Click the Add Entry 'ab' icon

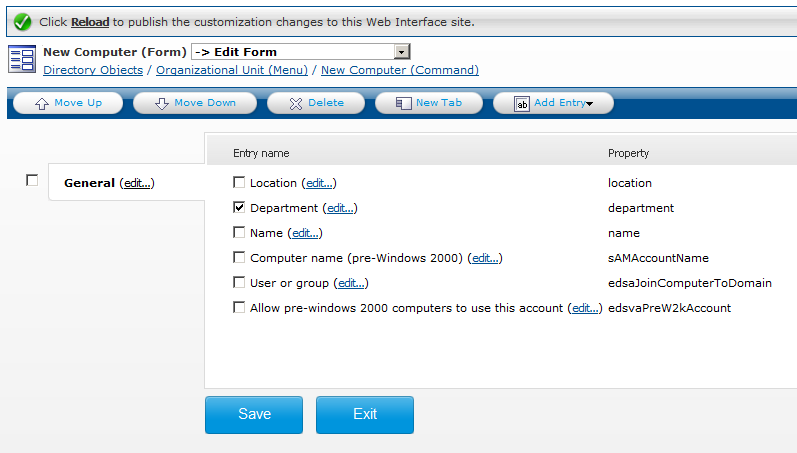point(522,104)
